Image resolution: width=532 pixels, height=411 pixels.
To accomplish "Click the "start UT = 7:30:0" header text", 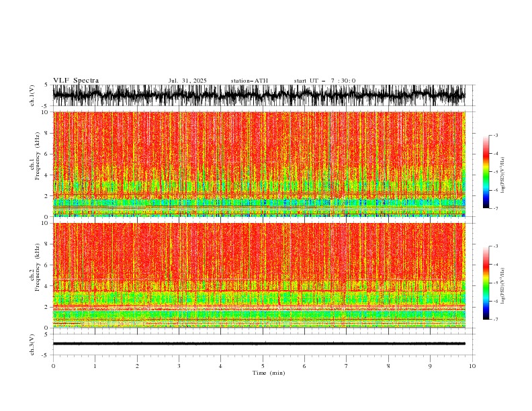I will click(324, 81).
